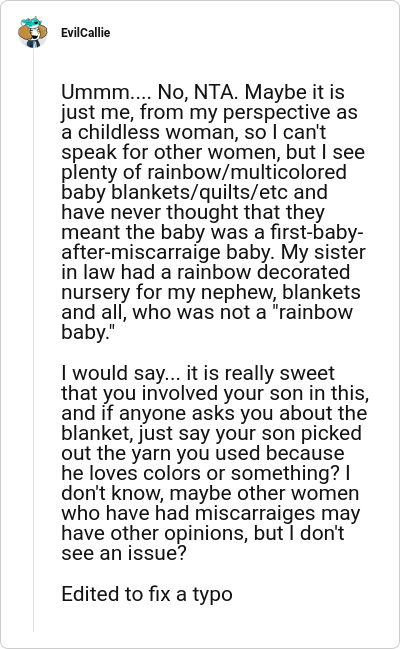
Task: Click the line "out the yarn you used because"
Action: (203, 453)
